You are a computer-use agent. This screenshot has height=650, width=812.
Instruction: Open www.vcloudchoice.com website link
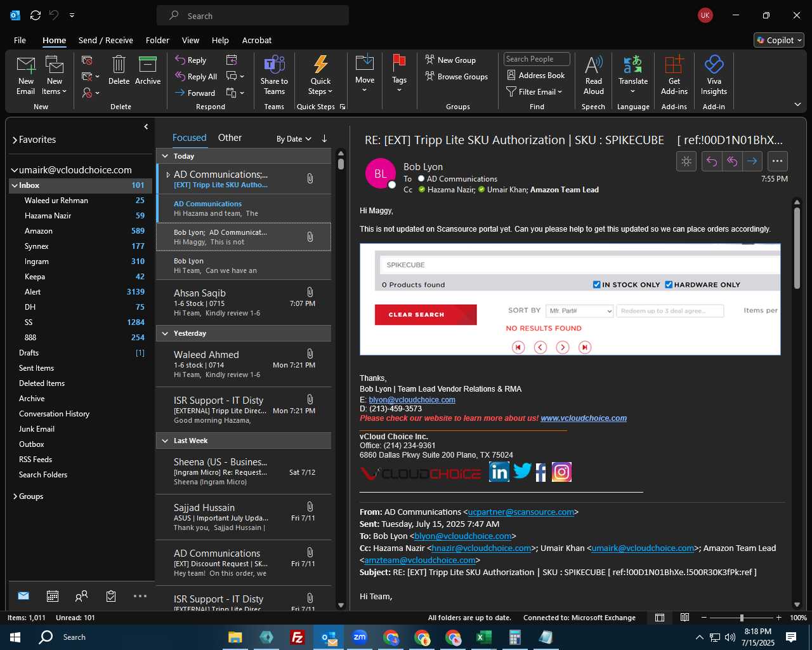click(x=584, y=418)
